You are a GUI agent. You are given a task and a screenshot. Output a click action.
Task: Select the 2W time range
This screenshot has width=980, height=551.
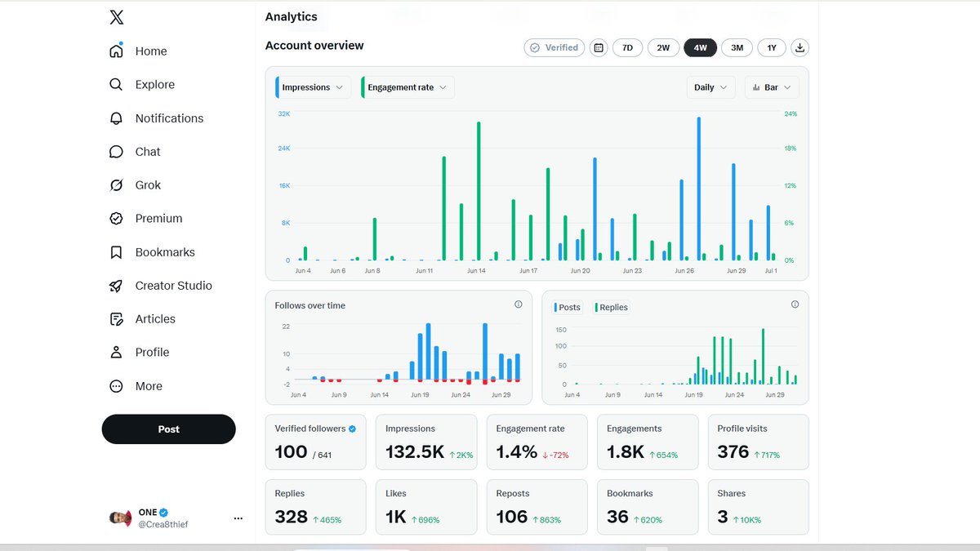[x=663, y=47]
